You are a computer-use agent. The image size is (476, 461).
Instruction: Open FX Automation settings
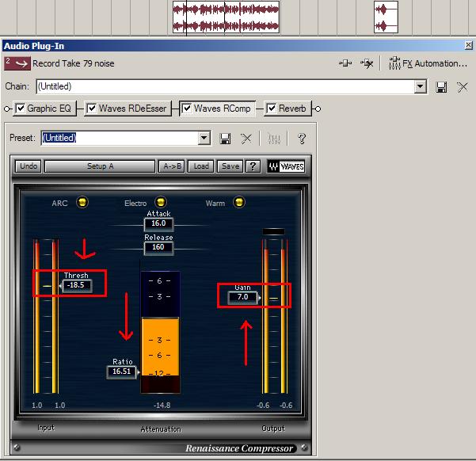[x=428, y=63]
